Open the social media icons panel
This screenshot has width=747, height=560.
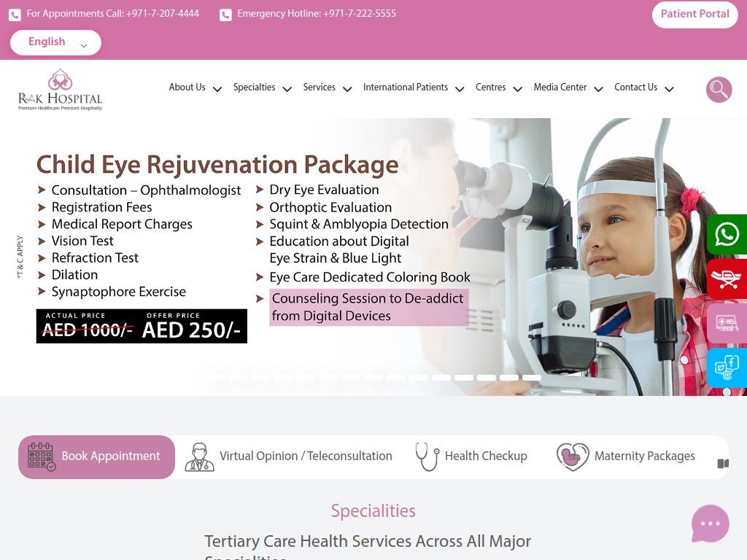(727, 367)
